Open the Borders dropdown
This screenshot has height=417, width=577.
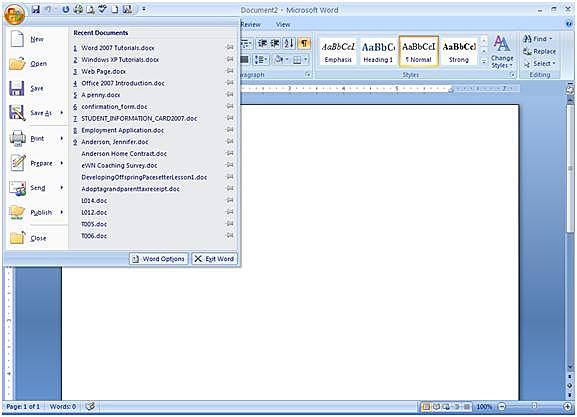pos(300,60)
